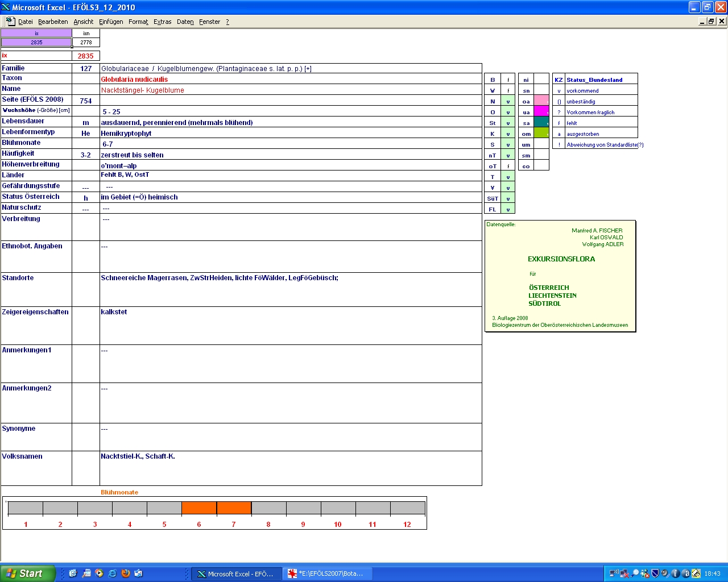Viewport: 728px width, 582px height.
Task: Open the Fenster menu
Action: pos(209,22)
